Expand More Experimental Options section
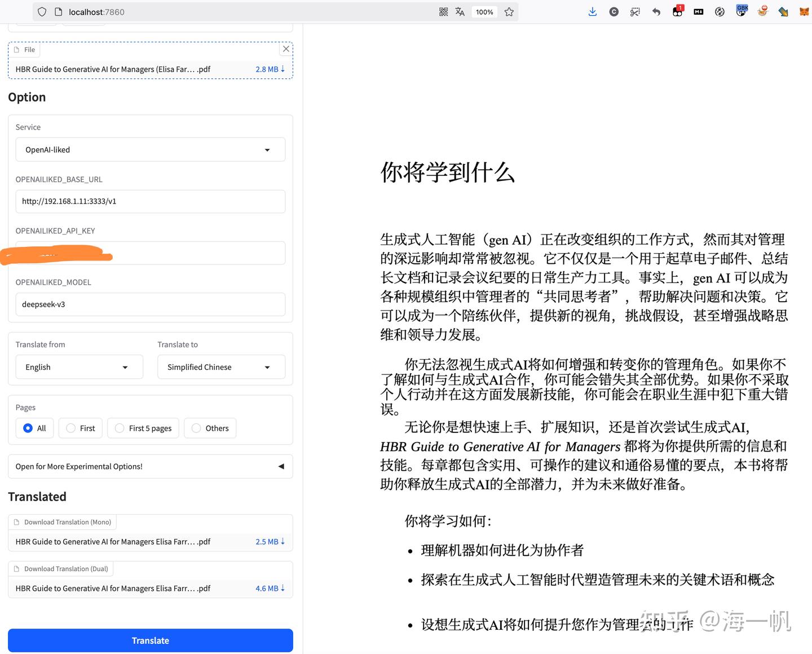The height and width of the screenshot is (654, 812). (150, 466)
